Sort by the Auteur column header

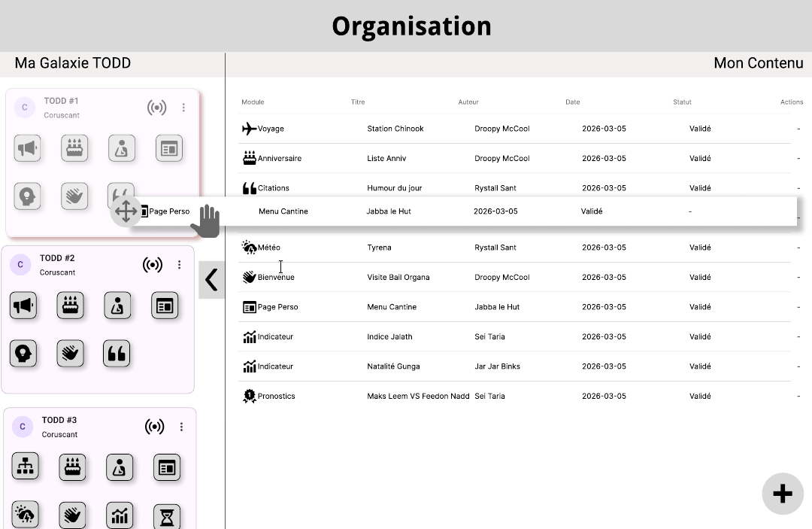coord(468,102)
